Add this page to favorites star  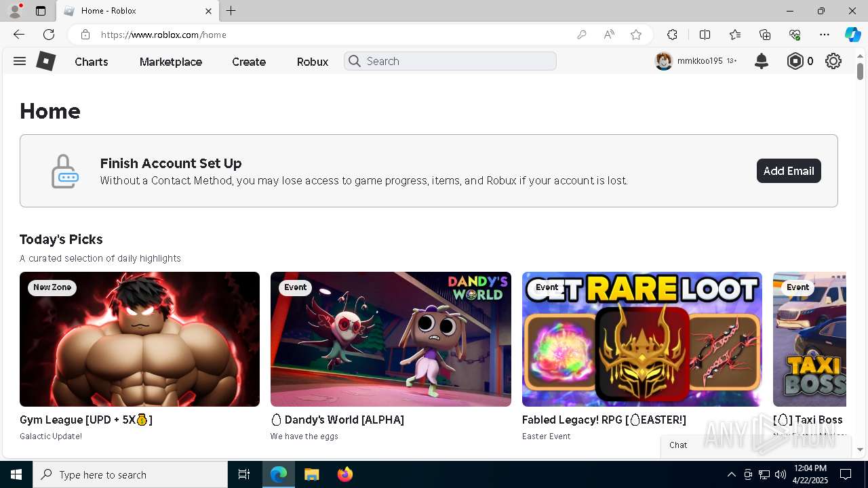click(x=636, y=35)
